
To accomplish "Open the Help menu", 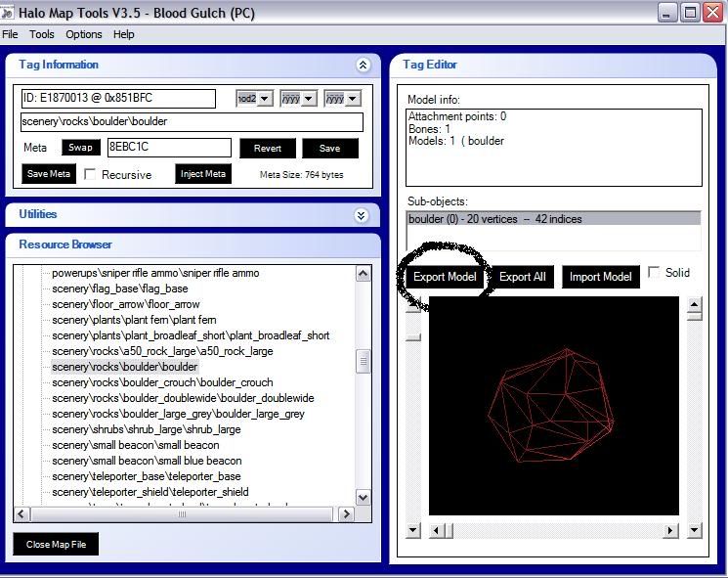I will click(x=123, y=34).
